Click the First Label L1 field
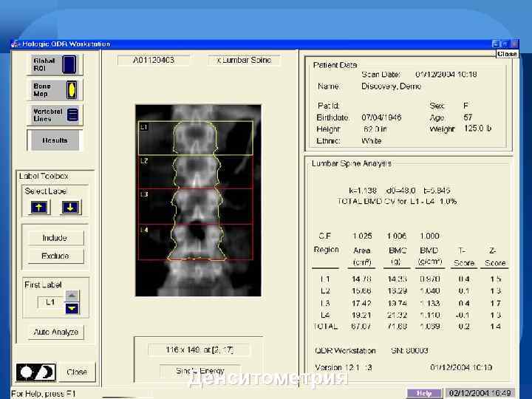This screenshot has height=399, width=532. tap(50, 302)
